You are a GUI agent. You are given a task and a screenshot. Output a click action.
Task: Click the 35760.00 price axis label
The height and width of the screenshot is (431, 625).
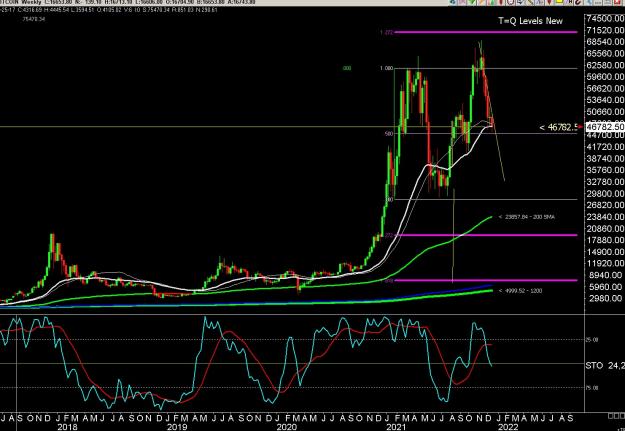pyautogui.click(x=605, y=170)
